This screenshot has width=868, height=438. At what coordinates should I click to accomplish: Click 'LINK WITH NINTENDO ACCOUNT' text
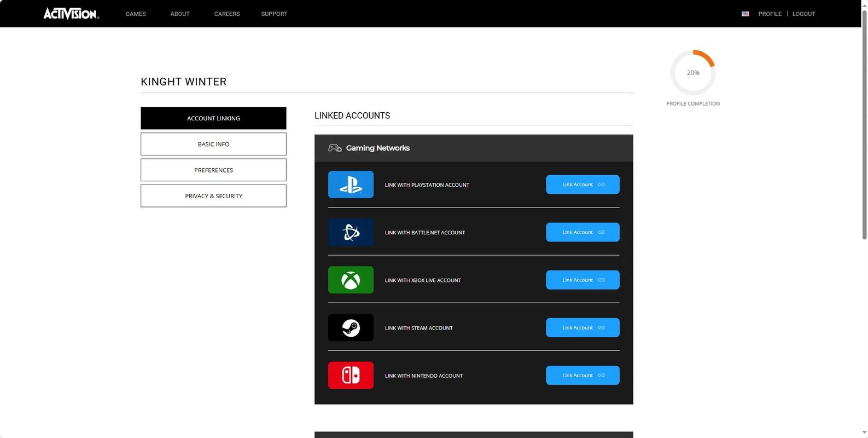[x=424, y=376]
